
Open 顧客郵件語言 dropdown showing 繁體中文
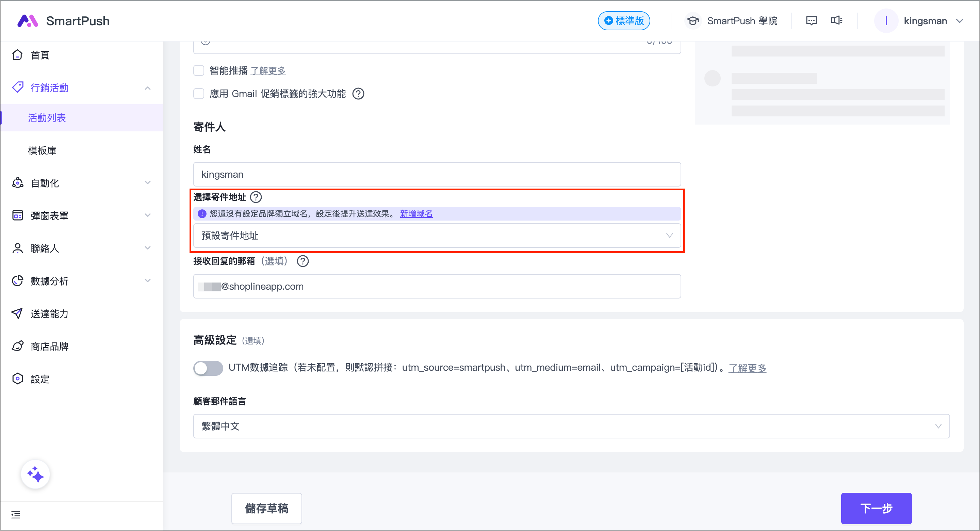[571, 426]
